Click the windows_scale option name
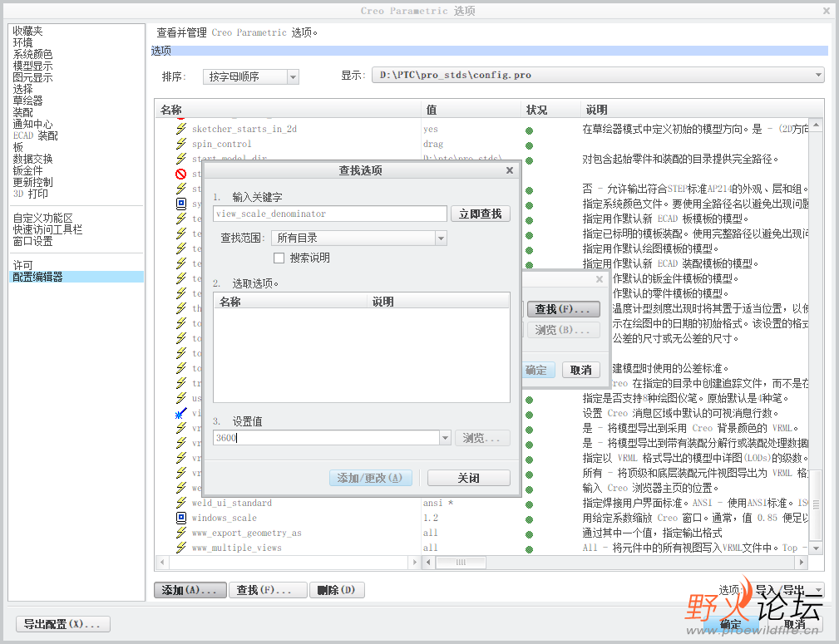The height and width of the screenshot is (644, 839). (x=225, y=518)
